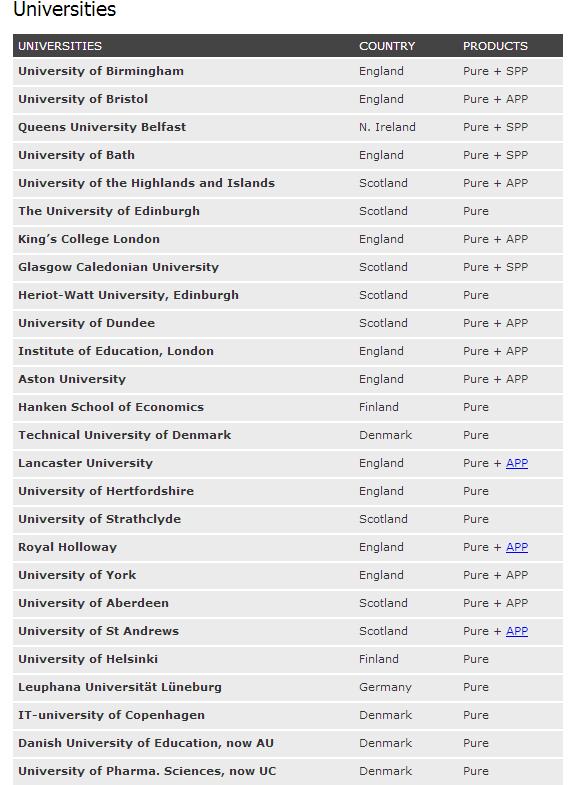Open the APP link for St Andrews

point(517,631)
